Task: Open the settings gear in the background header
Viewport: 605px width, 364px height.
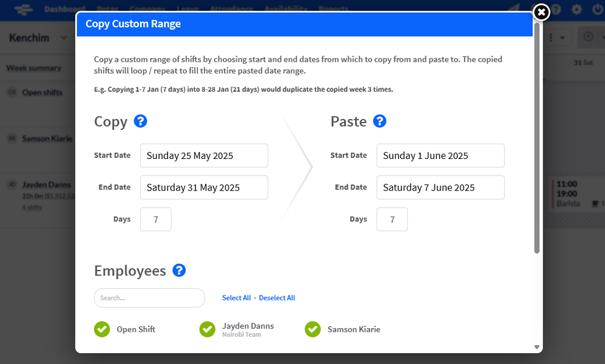Action: click(x=577, y=9)
